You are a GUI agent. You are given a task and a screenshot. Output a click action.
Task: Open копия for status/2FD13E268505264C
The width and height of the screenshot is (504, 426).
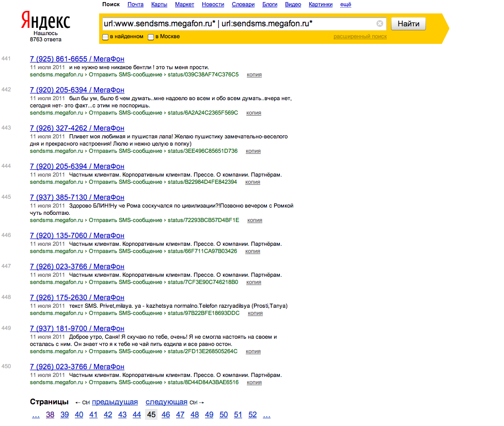pyautogui.click(x=253, y=352)
